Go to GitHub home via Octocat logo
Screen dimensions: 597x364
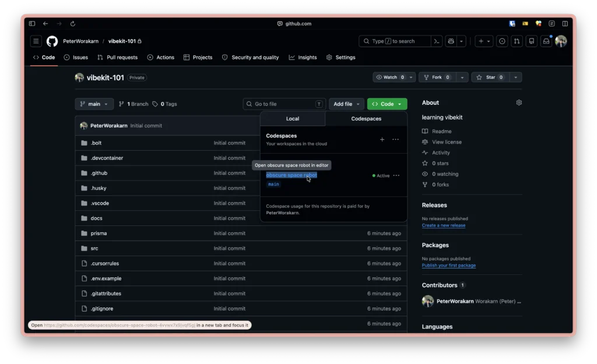click(52, 41)
